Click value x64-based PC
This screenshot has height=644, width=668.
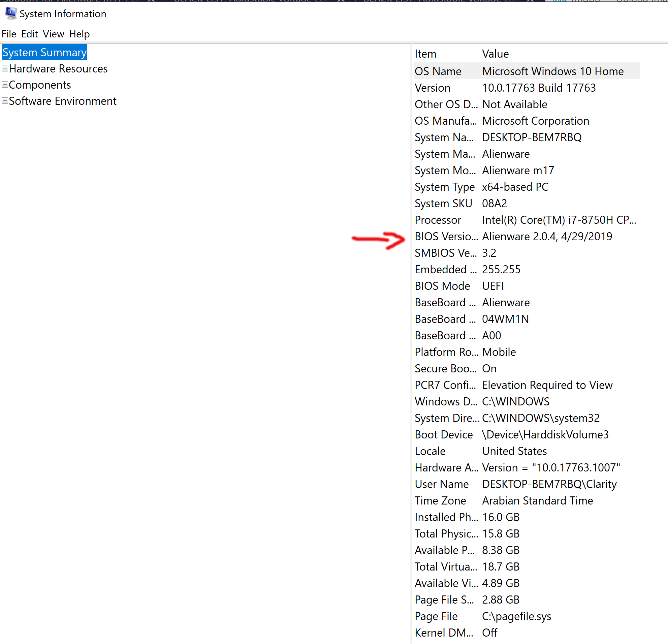[x=515, y=187]
